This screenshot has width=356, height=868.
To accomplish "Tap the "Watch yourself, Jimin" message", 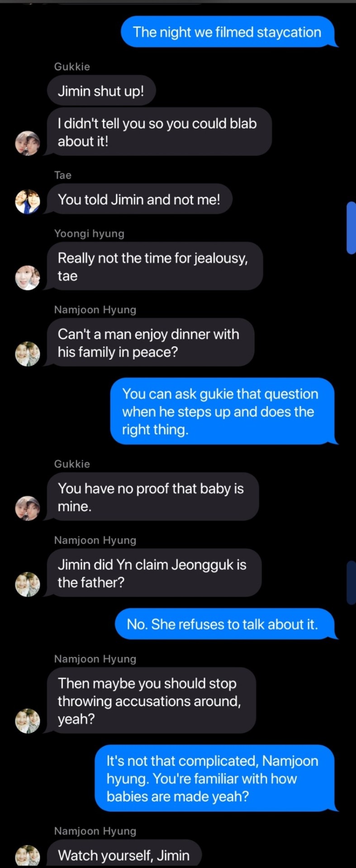I will coord(124,855).
